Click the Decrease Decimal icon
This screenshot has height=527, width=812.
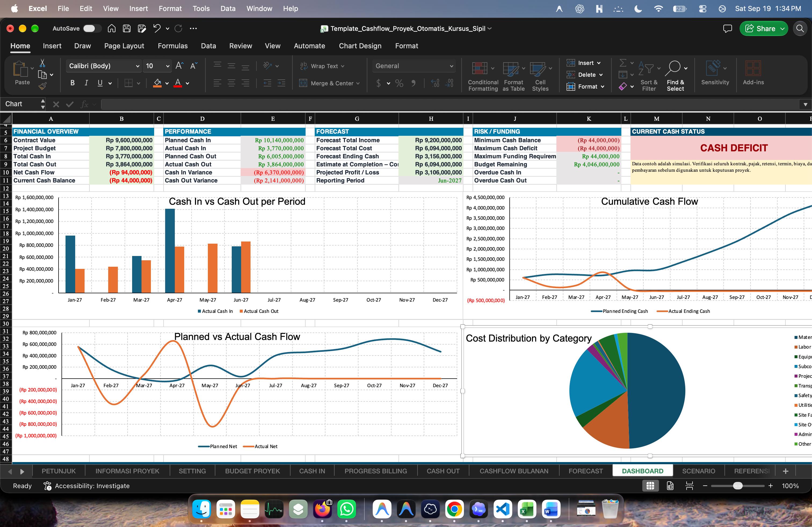(449, 83)
